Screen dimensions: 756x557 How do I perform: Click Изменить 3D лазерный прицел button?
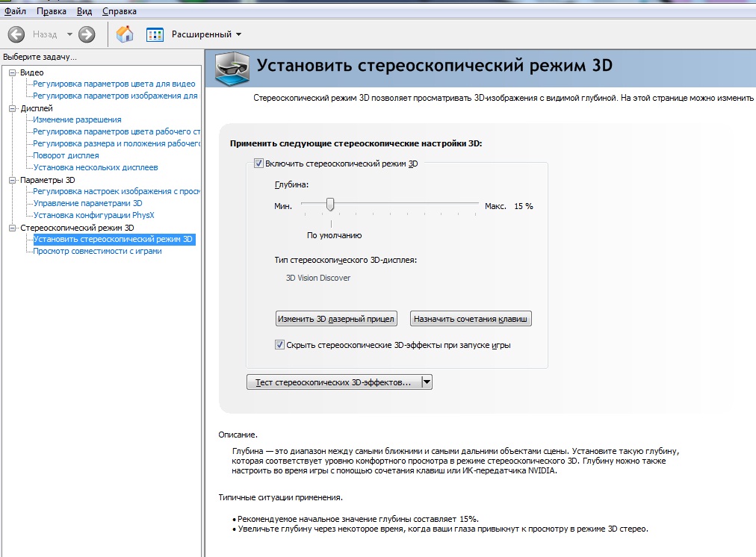[336, 319]
